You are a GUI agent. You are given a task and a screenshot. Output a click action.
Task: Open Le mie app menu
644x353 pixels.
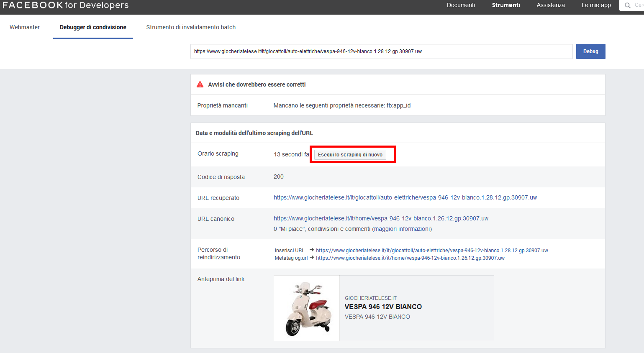[596, 5]
